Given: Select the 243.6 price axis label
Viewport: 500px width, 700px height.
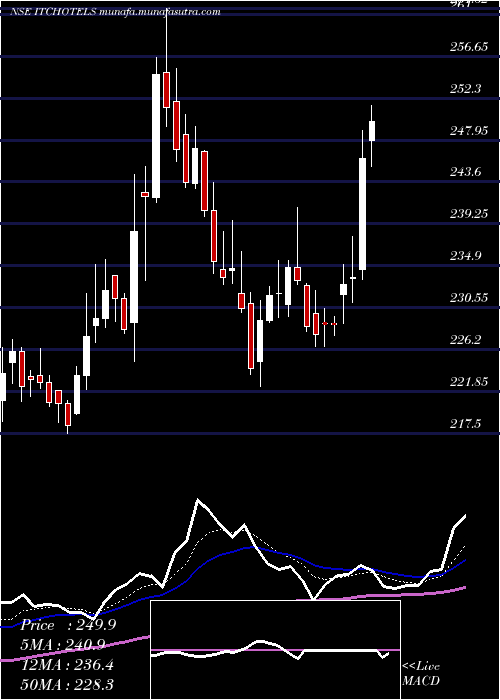Looking at the screenshot, I should (466, 172).
